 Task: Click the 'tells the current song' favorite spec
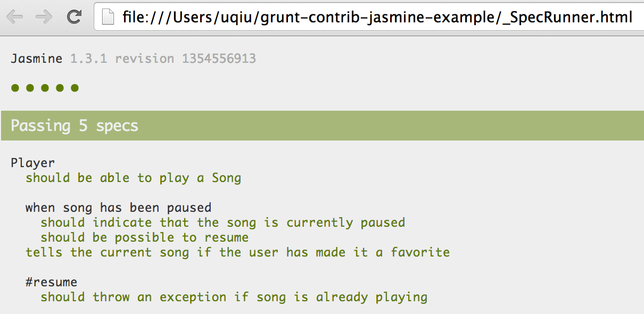(237, 252)
